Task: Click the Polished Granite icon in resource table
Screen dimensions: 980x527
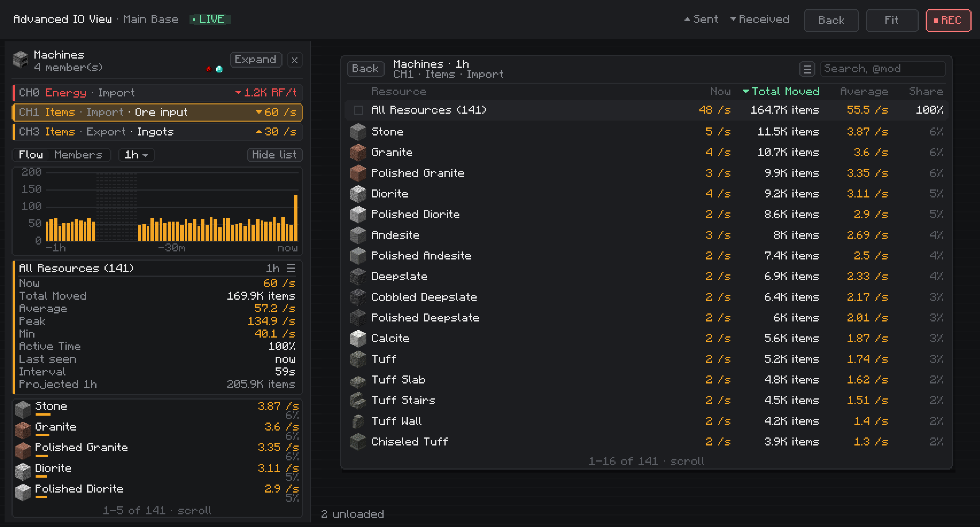Action: [358, 173]
